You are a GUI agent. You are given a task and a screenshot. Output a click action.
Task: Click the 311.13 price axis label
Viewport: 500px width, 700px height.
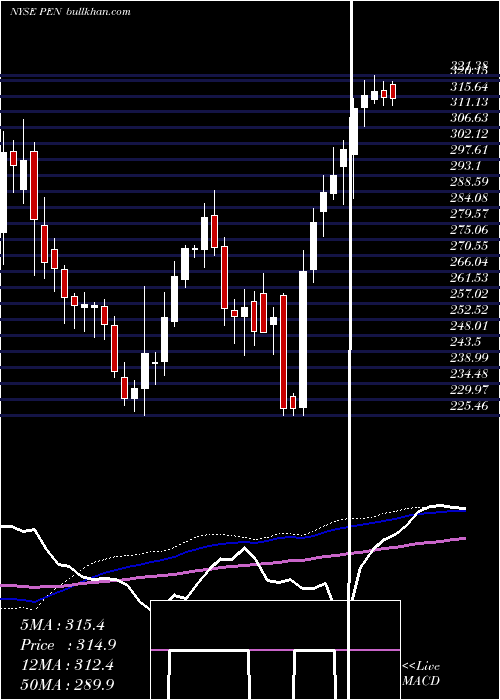point(469,102)
